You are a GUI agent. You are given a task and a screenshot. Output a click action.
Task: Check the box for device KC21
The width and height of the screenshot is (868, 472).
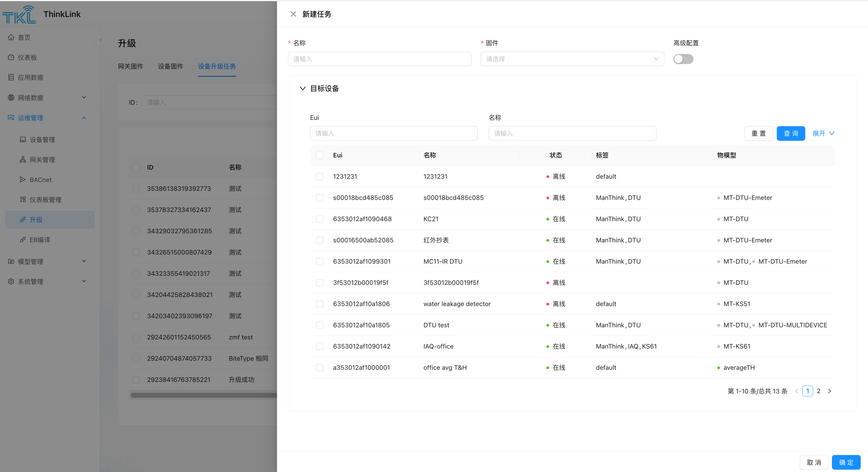click(319, 219)
